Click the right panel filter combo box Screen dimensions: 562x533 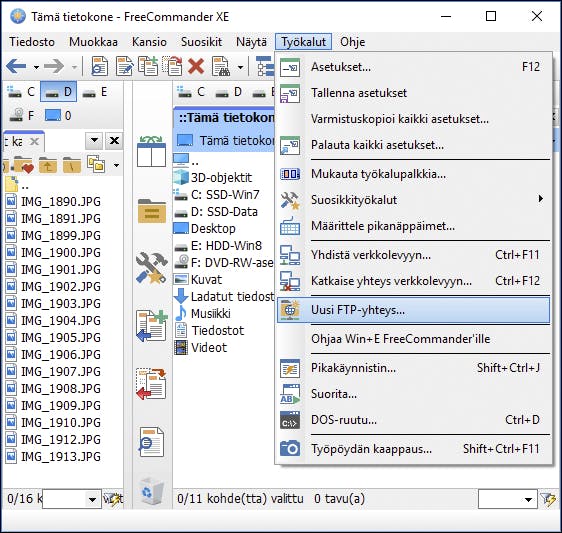pyautogui.click(x=508, y=499)
